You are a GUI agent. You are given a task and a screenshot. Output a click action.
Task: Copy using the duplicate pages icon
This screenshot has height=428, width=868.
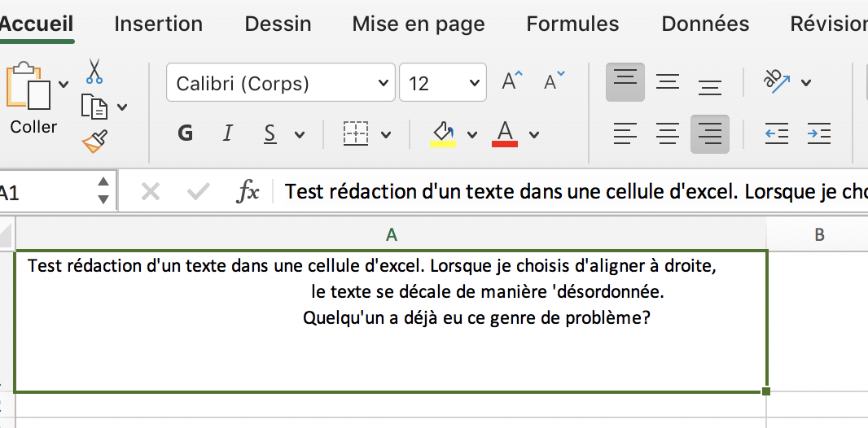94,106
